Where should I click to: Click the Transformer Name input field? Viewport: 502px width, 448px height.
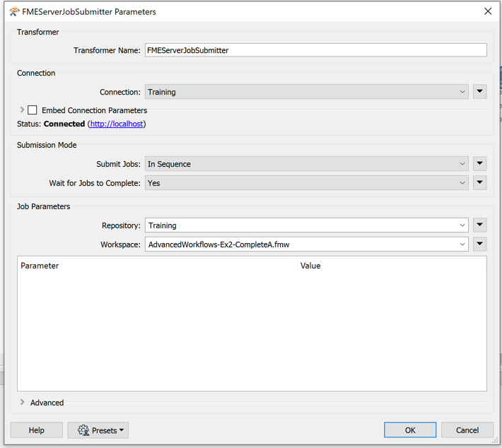click(315, 50)
